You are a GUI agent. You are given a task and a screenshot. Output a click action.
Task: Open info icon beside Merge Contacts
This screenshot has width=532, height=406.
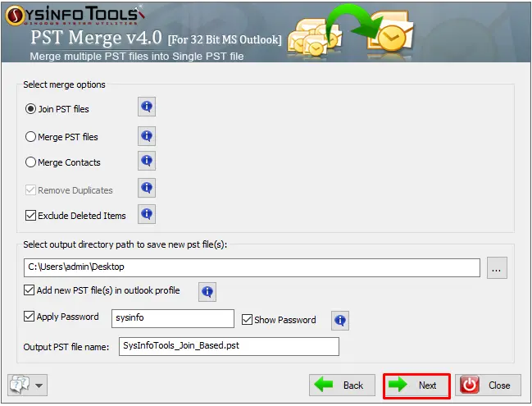pyautogui.click(x=147, y=161)
